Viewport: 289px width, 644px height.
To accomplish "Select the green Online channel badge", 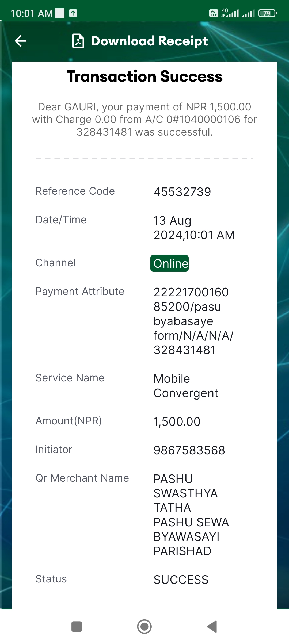I will pyautogui.click(x=170, y=263).
